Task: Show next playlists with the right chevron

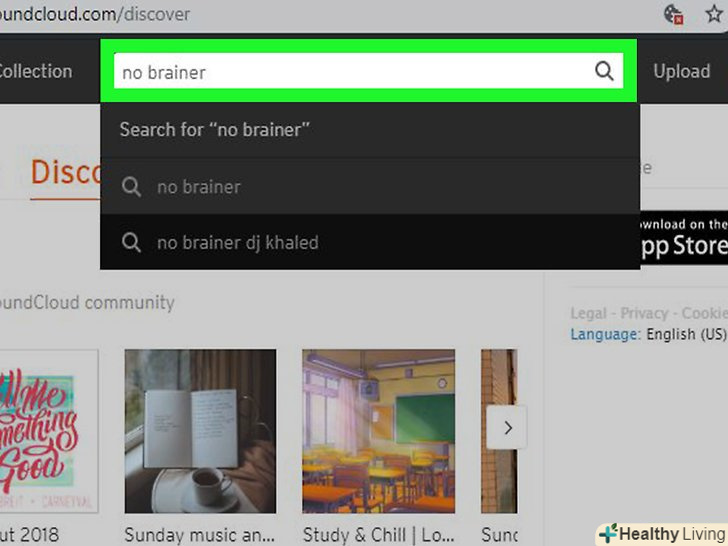Action: coord(507,428)
